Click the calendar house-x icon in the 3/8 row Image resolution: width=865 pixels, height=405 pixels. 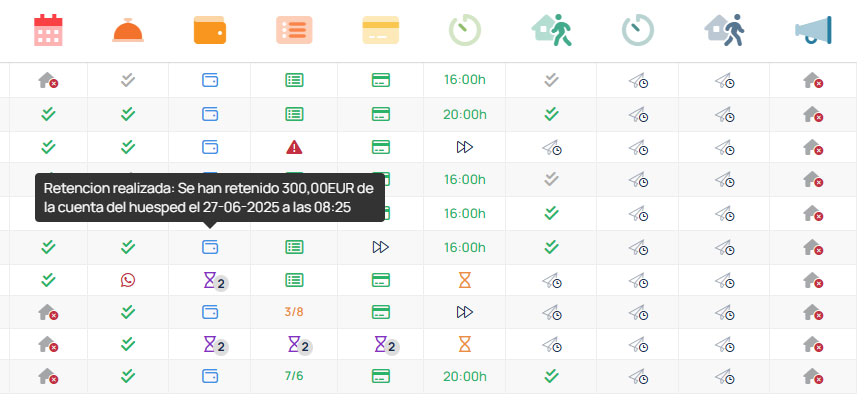pyautogui.click(x=48, y=312)
